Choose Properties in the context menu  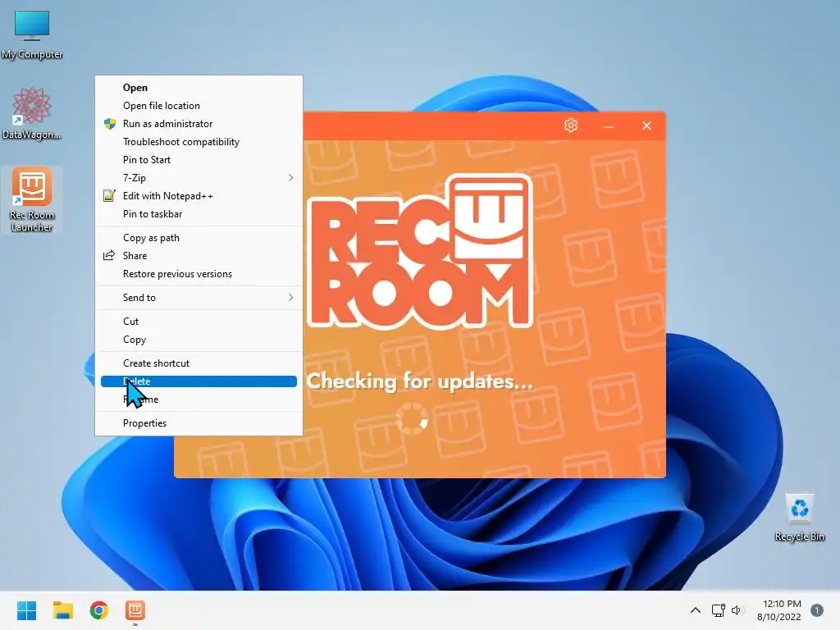click(199, 423)
